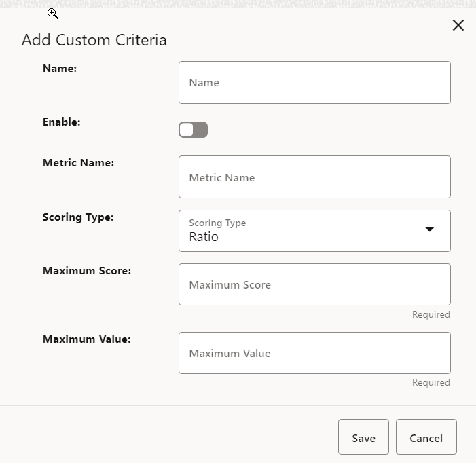Toggle the Enable switch on
Viewport: 476px width, 463px height.
193,130
